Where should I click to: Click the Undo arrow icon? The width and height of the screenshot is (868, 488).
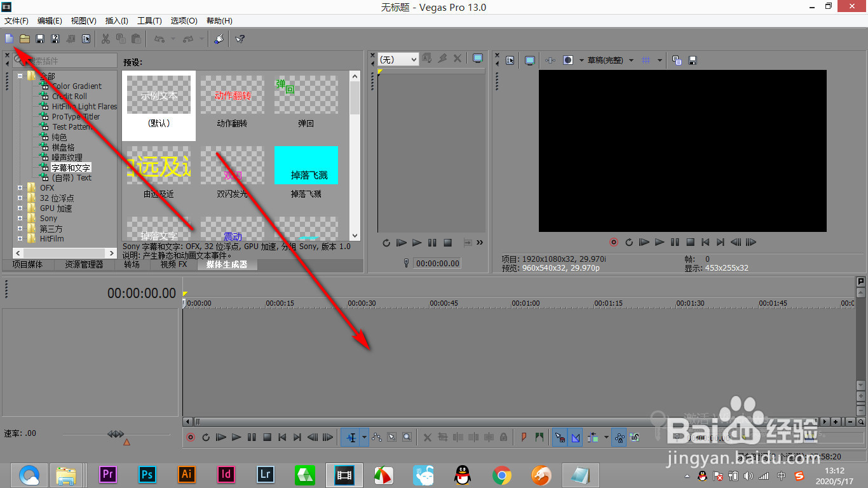pyautogui.click(x=159, y=39)
